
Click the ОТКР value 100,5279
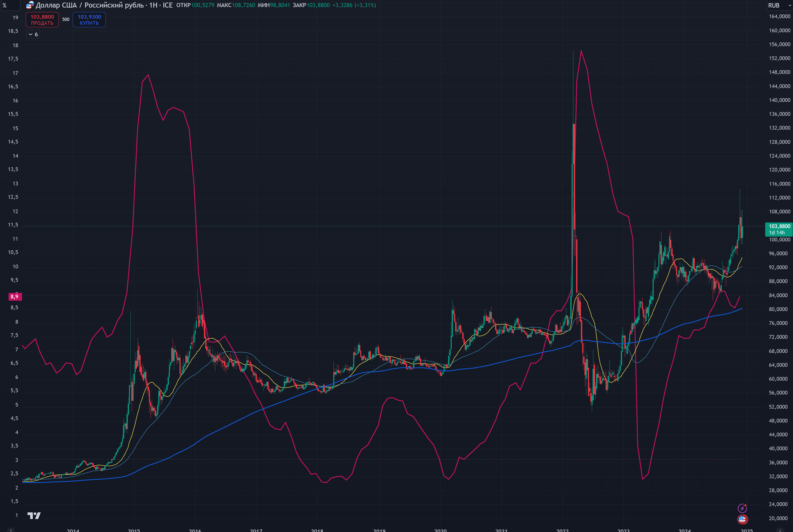coord(203,5)
